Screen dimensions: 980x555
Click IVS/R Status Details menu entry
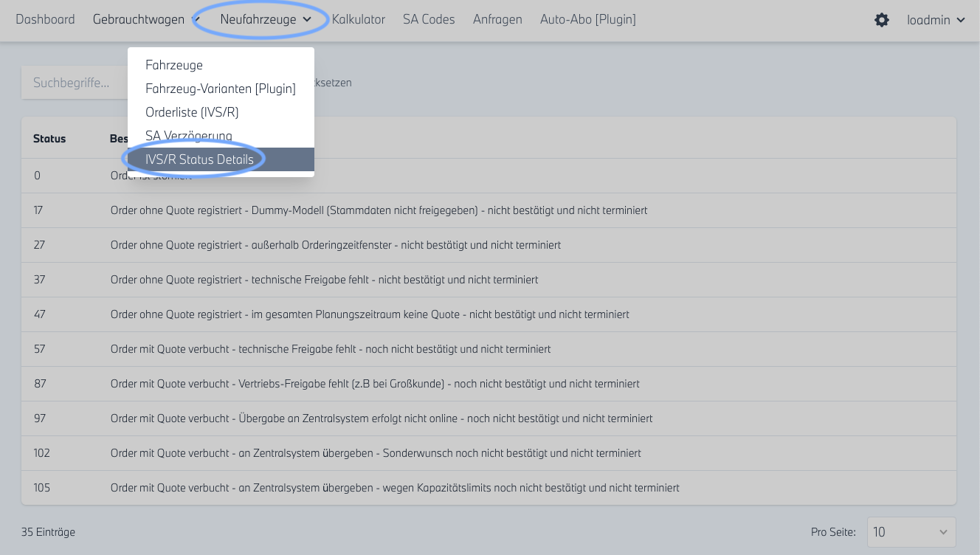click(x=199, y=159)
